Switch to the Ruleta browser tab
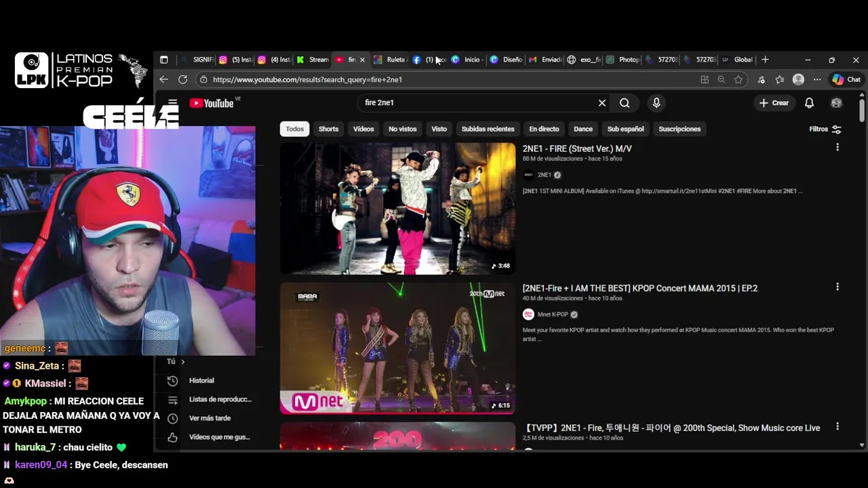Viewport: 868px width, 488px height. pyautogui.click(x=389, y=60)
